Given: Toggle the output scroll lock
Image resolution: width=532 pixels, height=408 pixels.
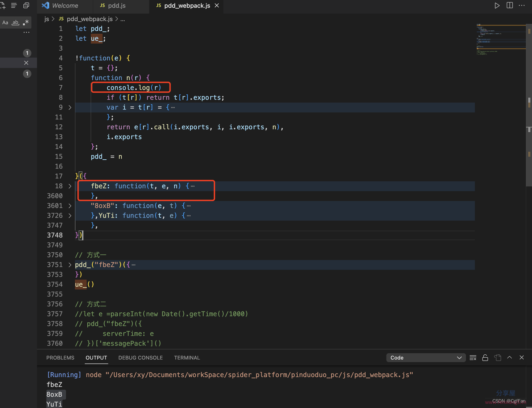Looking at the screenshot, I should click(x=485, y=358).
